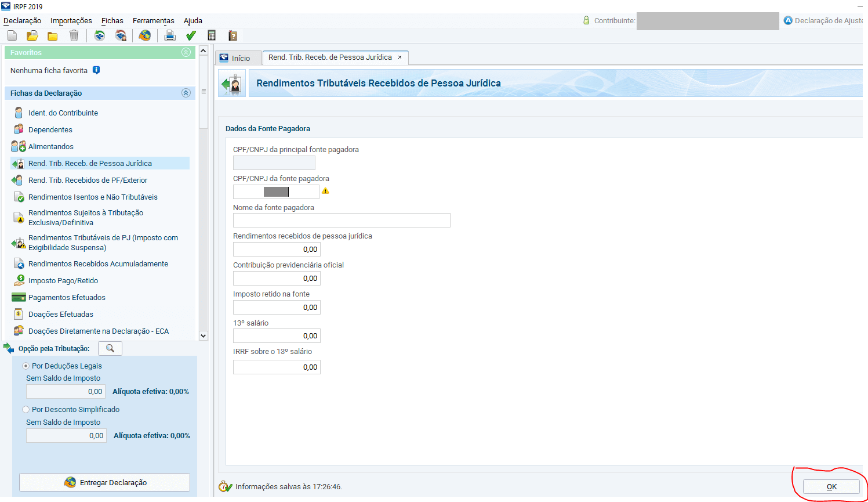Screen dimensions: 868x502
Task: Click the green checkmark verify icon
Action: click(191, 36)
